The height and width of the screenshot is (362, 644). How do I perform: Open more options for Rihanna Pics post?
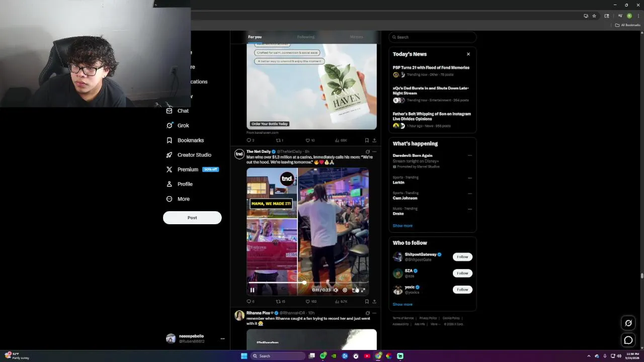(374, 313)
